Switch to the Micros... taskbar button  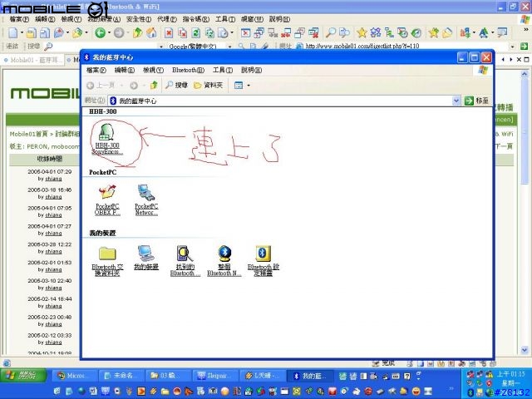coord(75,376)
